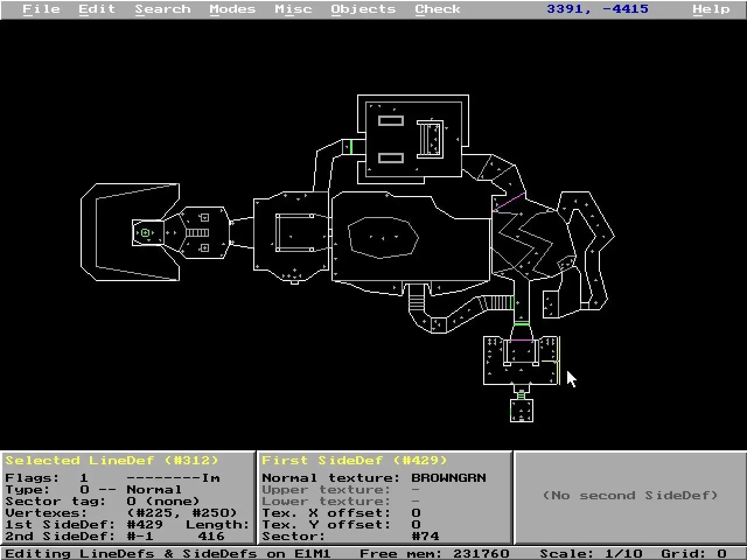Open the Check menu

pyautogui.click(x=438, y=9)
